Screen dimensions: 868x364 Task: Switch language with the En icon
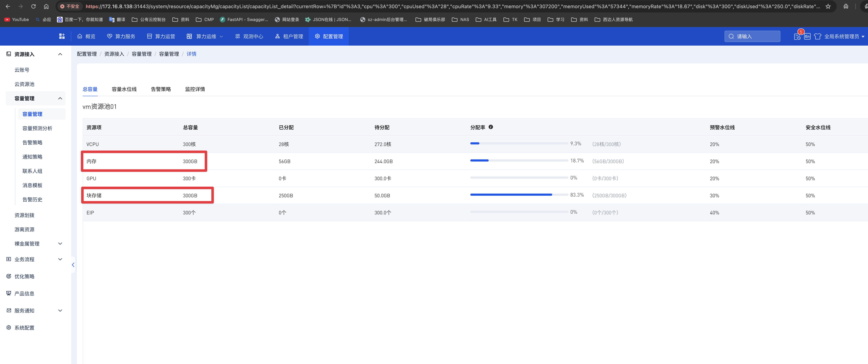[807, 36]
